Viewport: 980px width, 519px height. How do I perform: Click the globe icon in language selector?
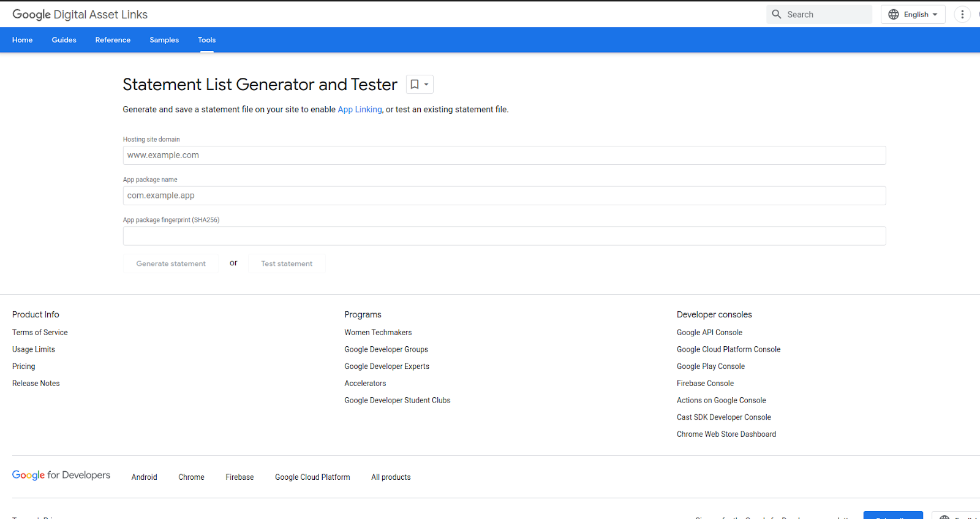894,14
